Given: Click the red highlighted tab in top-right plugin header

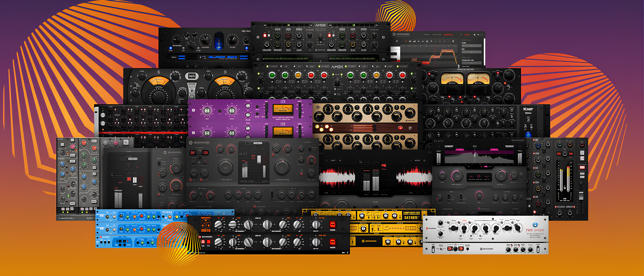Looking at the screenshot, I should pyautogui.click(x=448, y=35).
